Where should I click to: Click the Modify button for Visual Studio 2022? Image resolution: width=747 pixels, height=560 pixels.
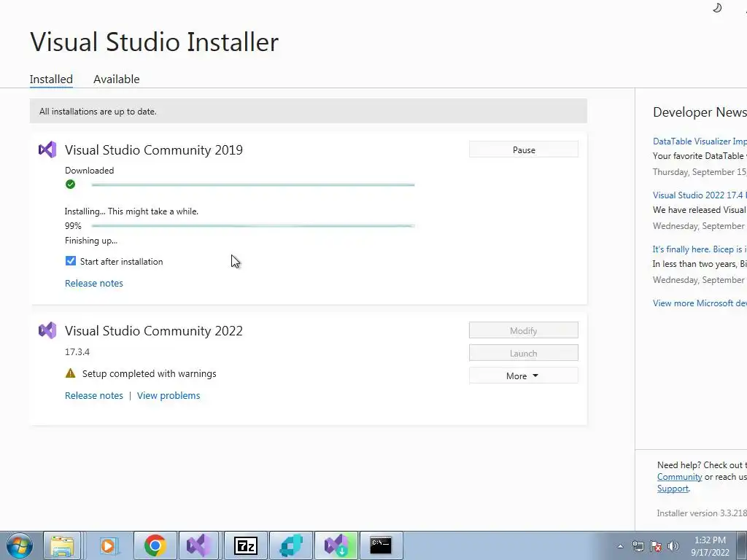pos(524,330)
